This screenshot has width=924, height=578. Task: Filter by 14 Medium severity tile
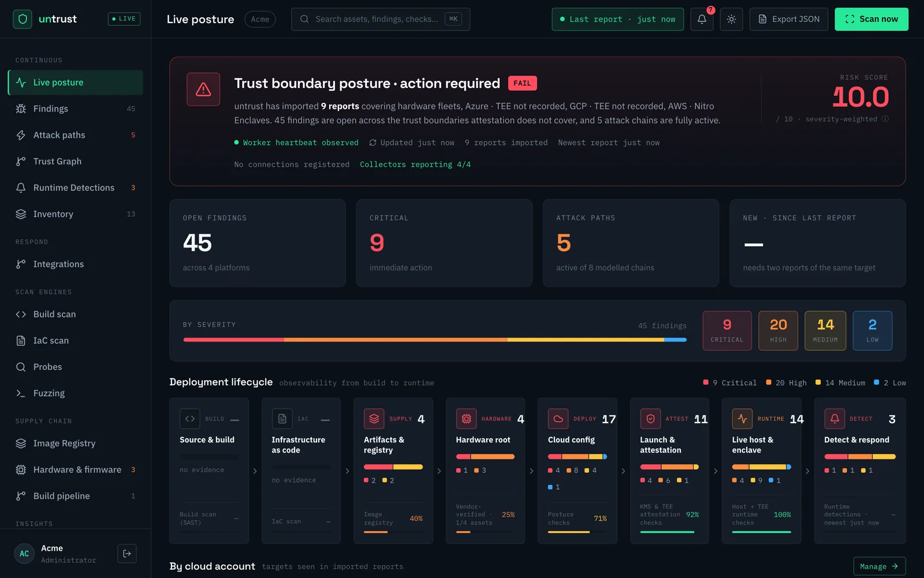tap(825, 331)
